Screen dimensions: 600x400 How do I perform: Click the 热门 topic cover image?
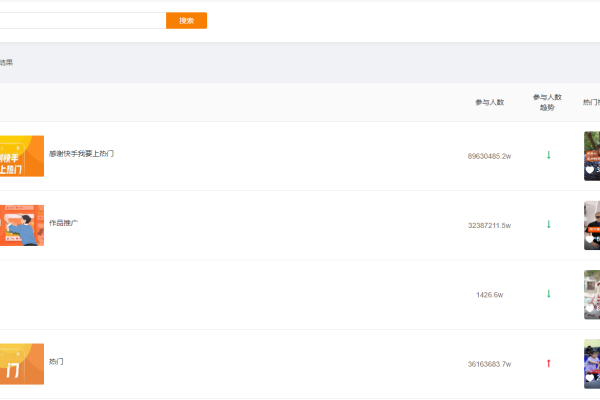pyautogui.click(x=21, y=364)
